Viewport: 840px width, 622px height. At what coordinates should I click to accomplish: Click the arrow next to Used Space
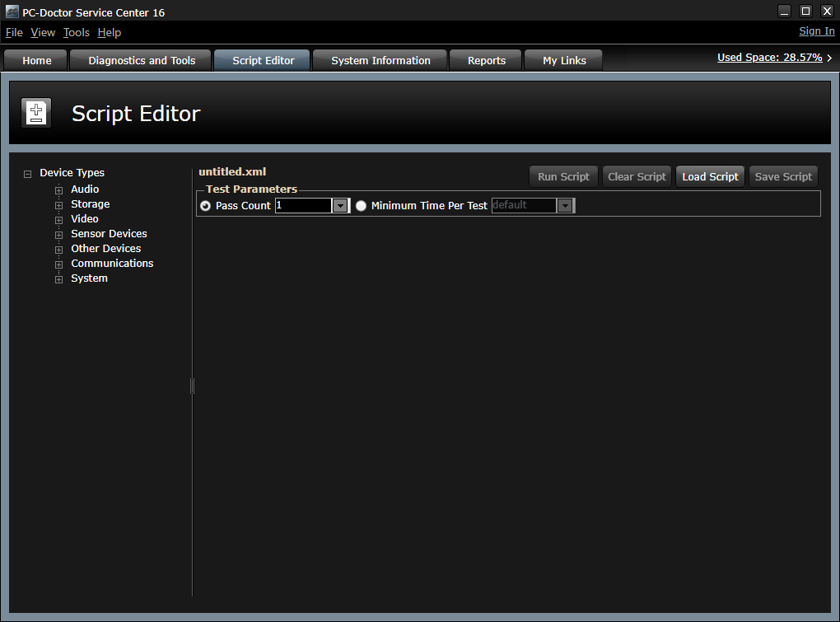(830, 58)
